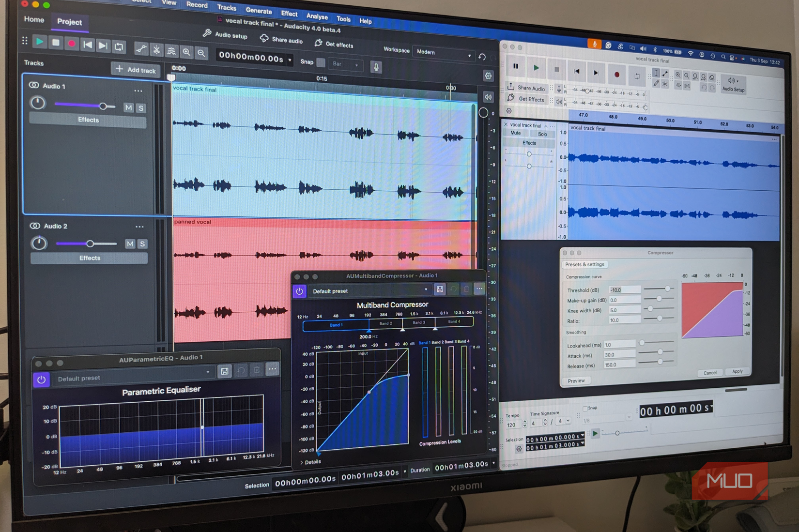Select the envelope automation tool in Audacity 4

[x=141, y=48]
